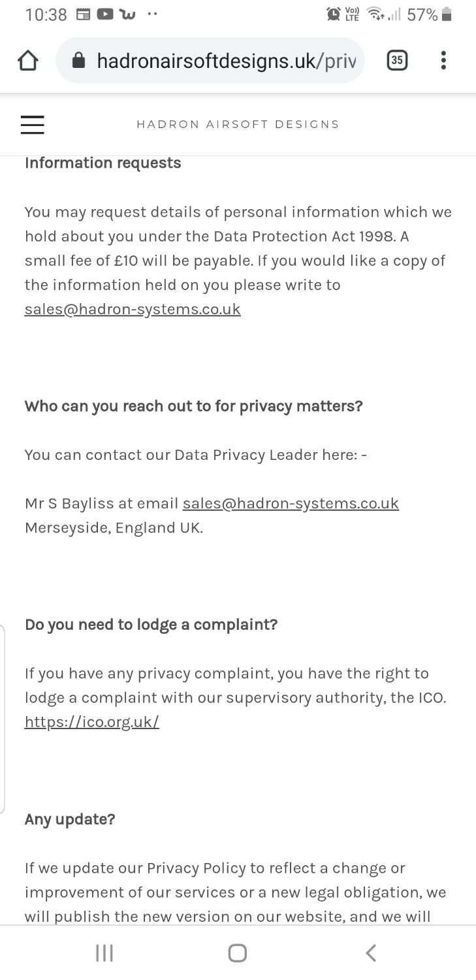Screen dimensions: 476x980
Task: Open the https://ico.org.uk/ link
Action: pos(92,722)
